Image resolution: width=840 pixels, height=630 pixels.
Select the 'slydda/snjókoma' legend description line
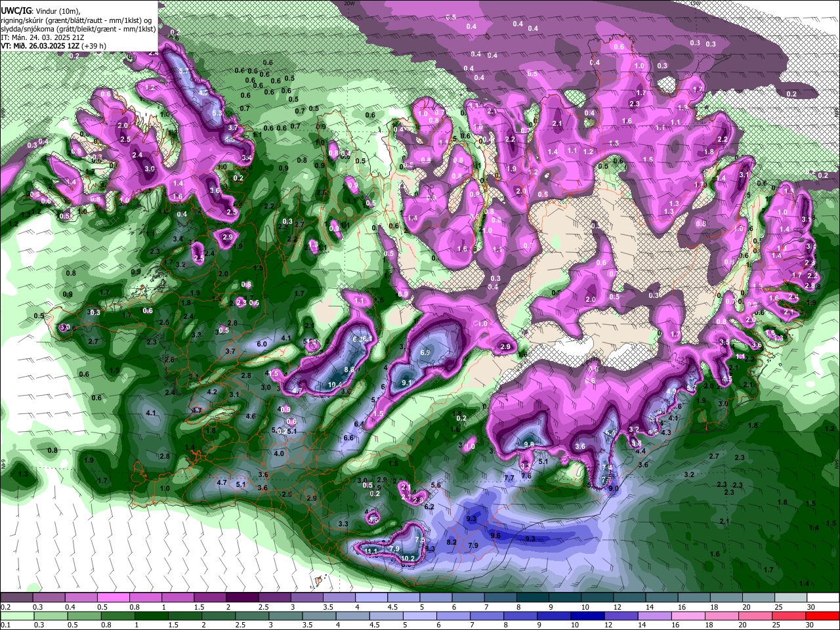(79, 29)
